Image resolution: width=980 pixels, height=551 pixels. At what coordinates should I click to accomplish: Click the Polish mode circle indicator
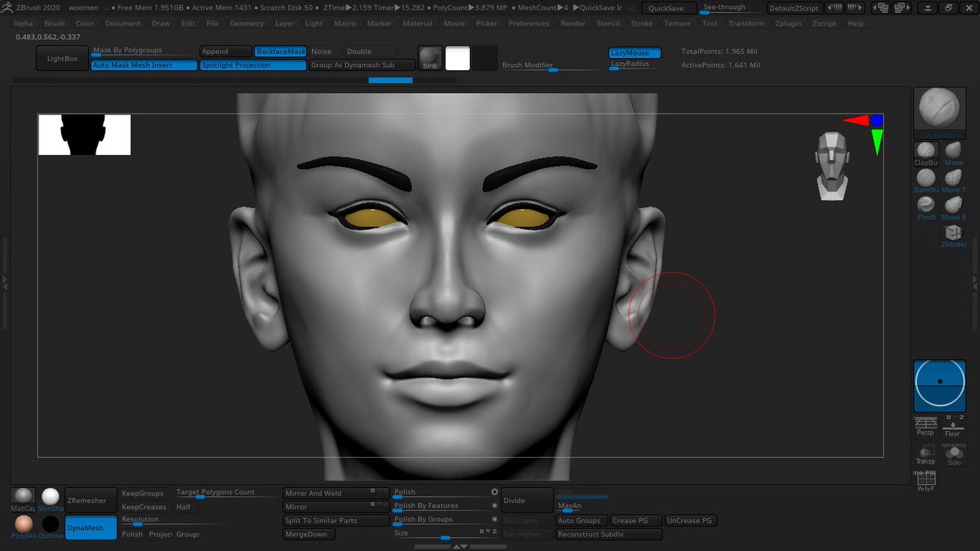click(x=494, y=492)
